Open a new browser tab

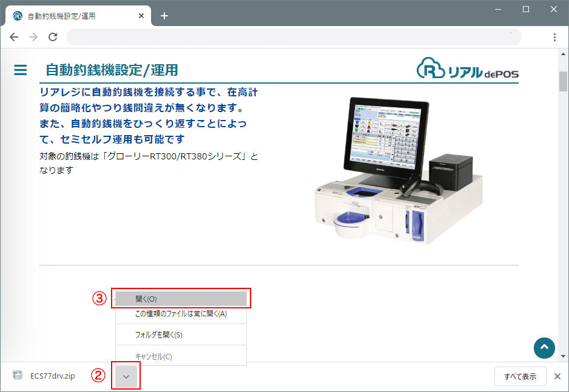[x=164, y=16]
